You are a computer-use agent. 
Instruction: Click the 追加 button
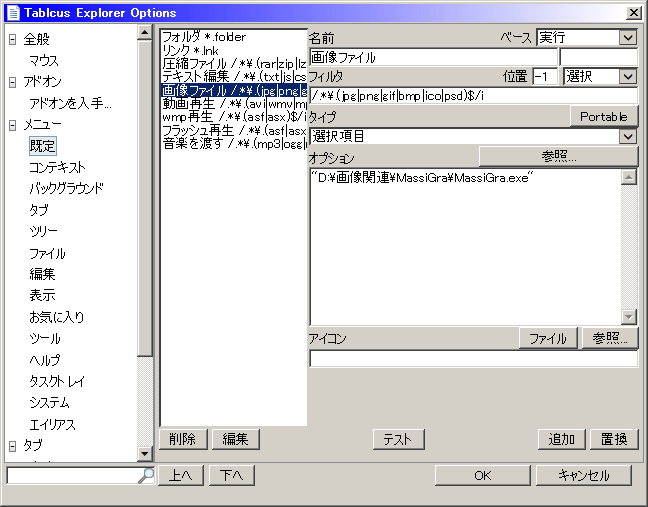pyautogui.click(x=561, y=439)
